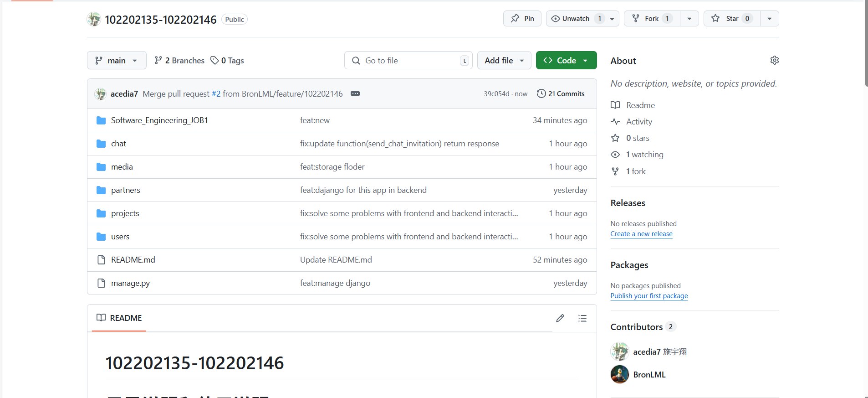Click the pencil icon to edit README
Image resolution: width=868 pixels, height=398 pixels.
pyautogui.click(x=560, y=318)
